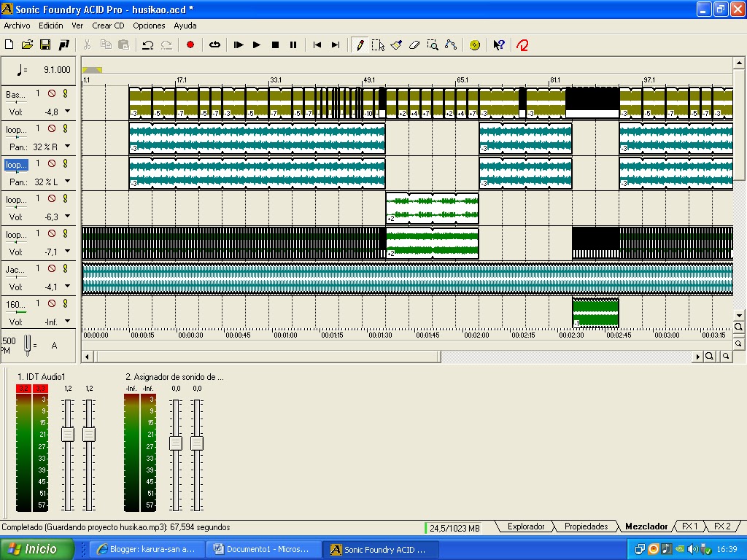Click green event on 160... track
The width and height of the screenshot is (747, 560).
coord(595,313)
